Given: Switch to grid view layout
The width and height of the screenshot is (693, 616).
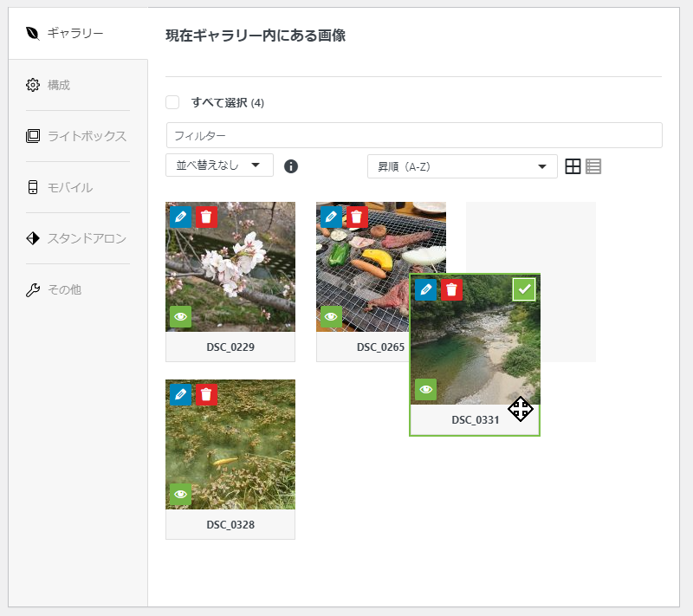Looking at the screenshot, I should pyautogui.click(x=573, y=166).
